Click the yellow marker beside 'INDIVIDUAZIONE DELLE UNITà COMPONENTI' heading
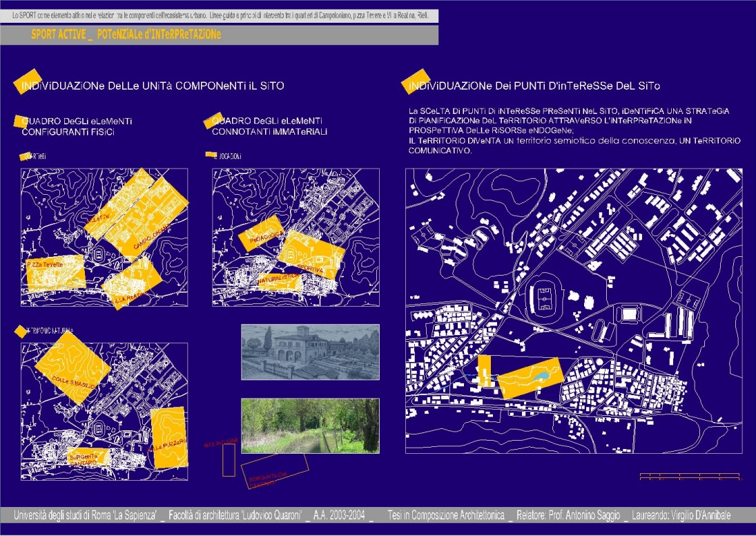This screenshot has width=756, height=536. (26, 81)
